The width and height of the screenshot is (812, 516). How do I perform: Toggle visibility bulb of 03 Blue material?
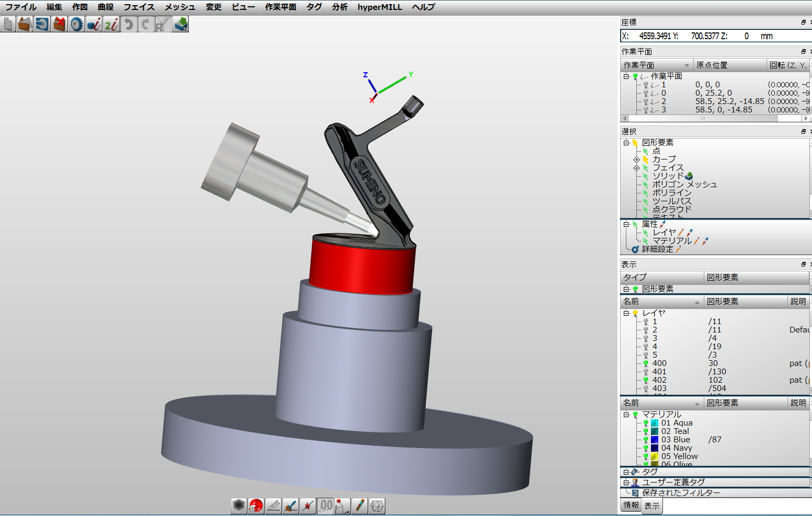(x=646, y=440)
